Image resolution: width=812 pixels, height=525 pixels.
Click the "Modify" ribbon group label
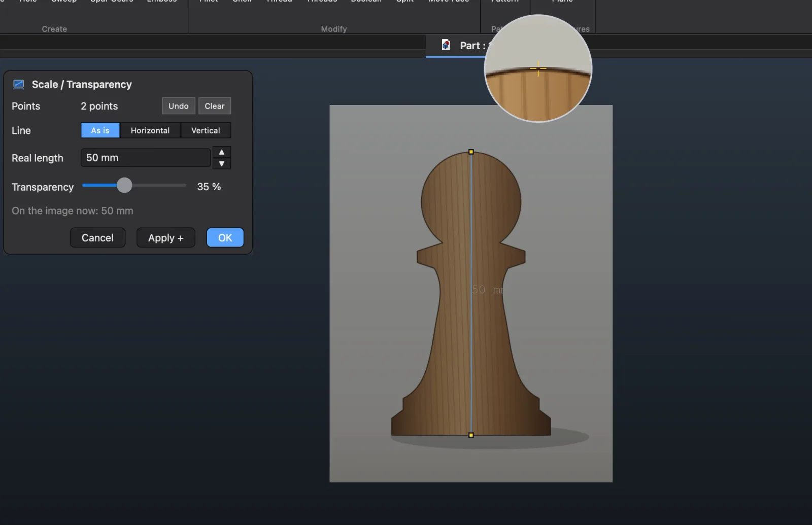pyautogui.click(x=334, y=29)
